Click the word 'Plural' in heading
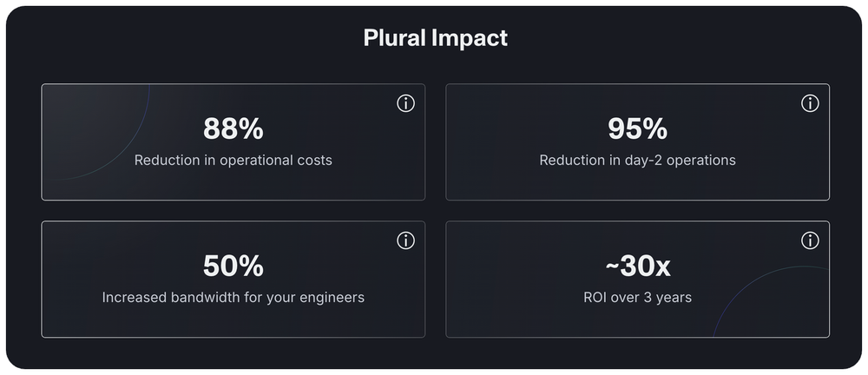Viewport: 868px width, 375px height. point(396,38)
